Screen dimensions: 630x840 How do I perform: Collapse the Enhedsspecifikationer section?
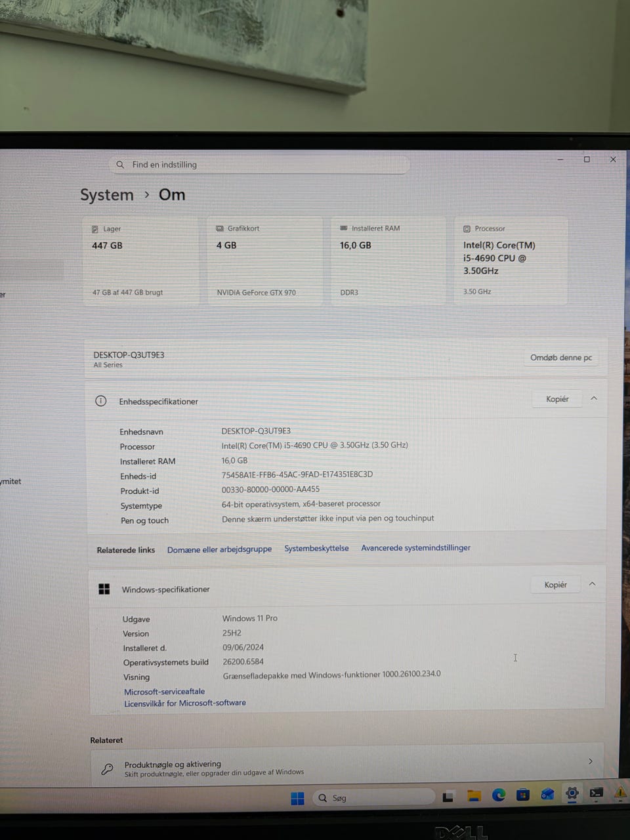pyautogui.click(x=594, y=398)
